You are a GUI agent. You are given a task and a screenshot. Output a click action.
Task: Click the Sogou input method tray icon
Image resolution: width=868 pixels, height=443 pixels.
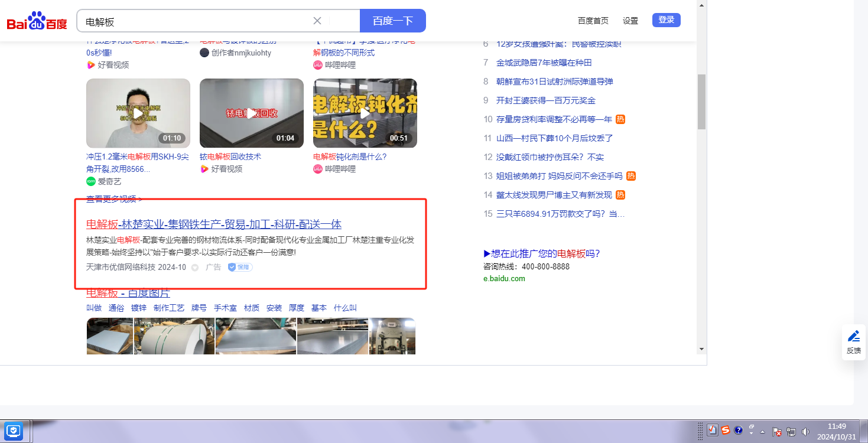coord(726,431)
